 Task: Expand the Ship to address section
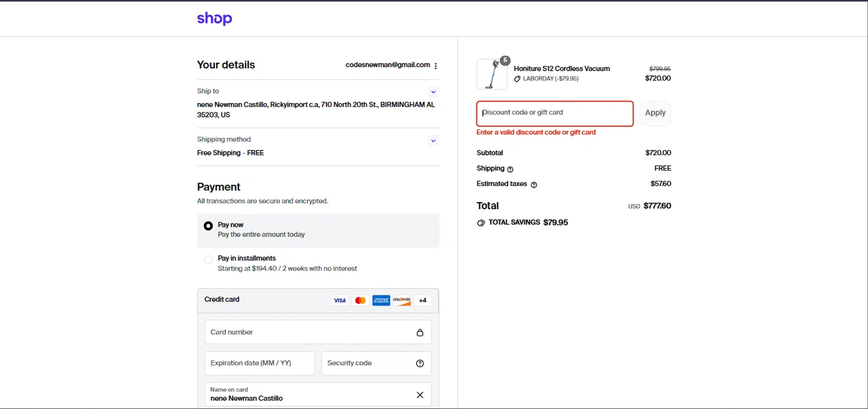point(433,92)
